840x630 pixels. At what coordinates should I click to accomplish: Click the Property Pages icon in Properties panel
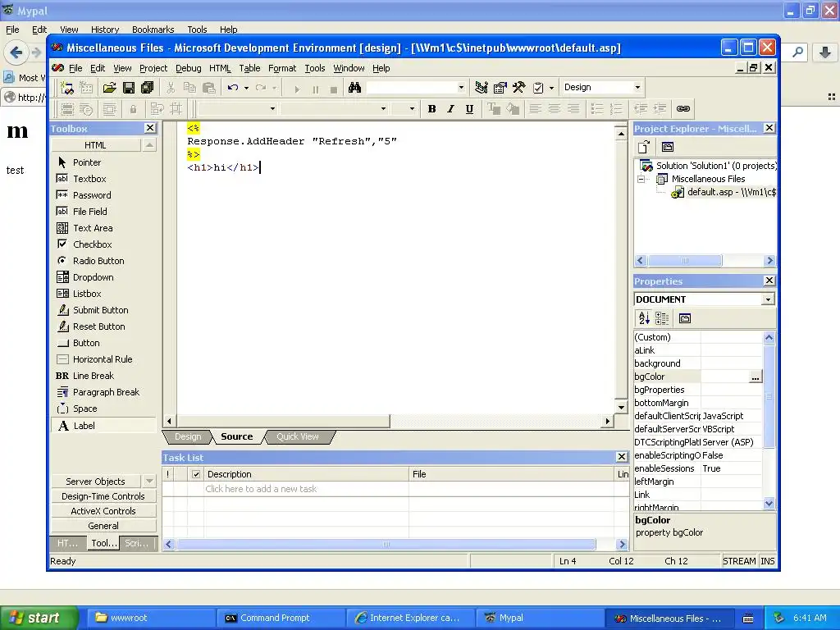coord(685,318)
